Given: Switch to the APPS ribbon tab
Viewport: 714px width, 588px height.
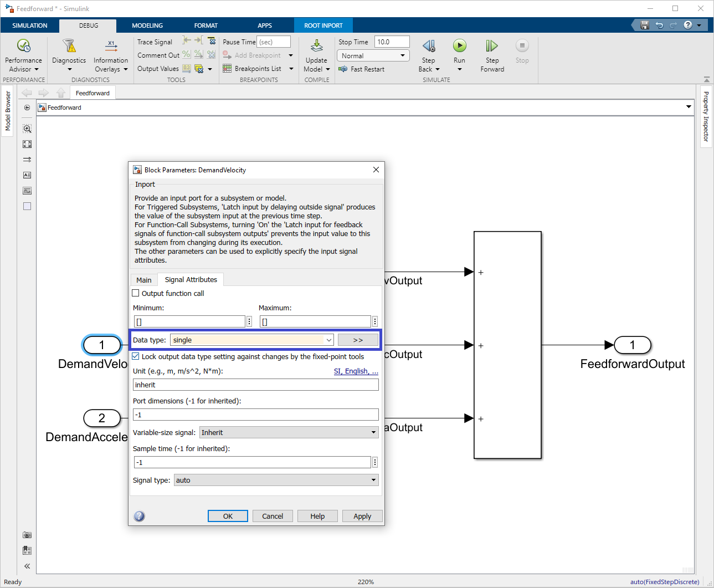Looking at the screenshot, I should pyautogui.click(x=265, y=25).
